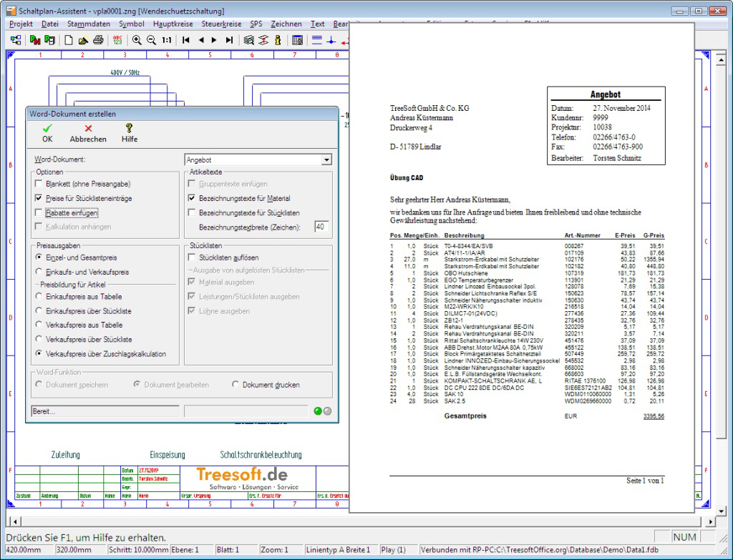Jump to first sheet with skip-back arrow
Screen dimensions: 733x560
pos(186,40)
